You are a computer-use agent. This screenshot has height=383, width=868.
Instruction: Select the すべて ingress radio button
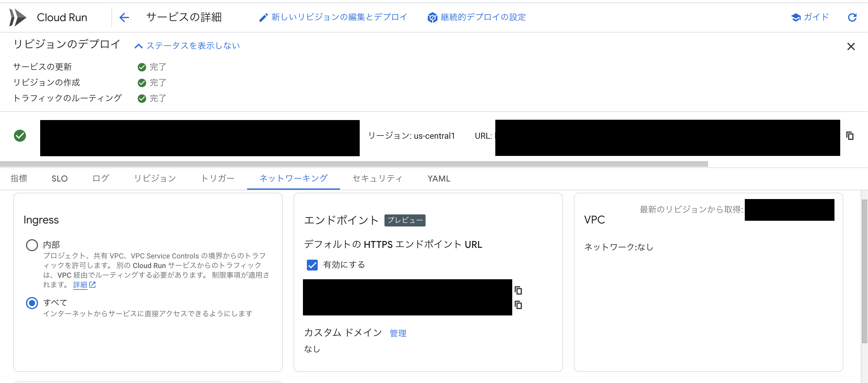(32, 303)
